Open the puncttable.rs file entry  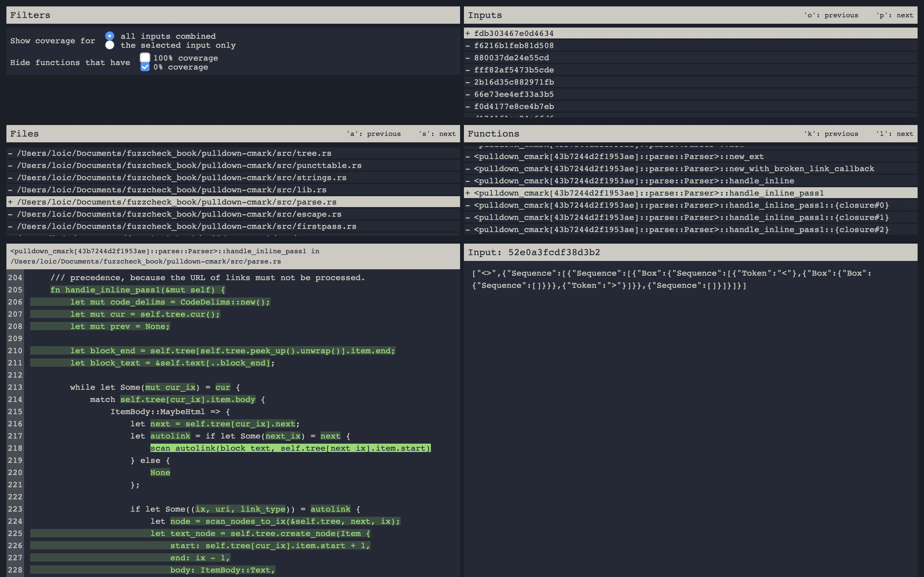coord(189,165)
